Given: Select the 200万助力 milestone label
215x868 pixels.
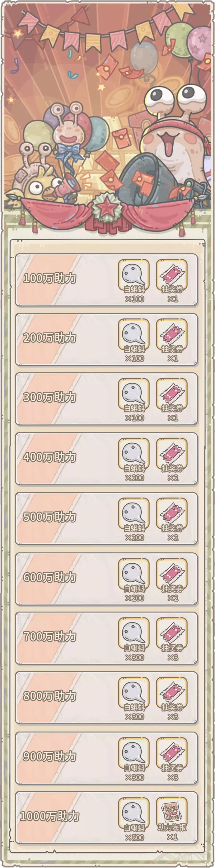Looking at the screenshot, I should point(50,338).
